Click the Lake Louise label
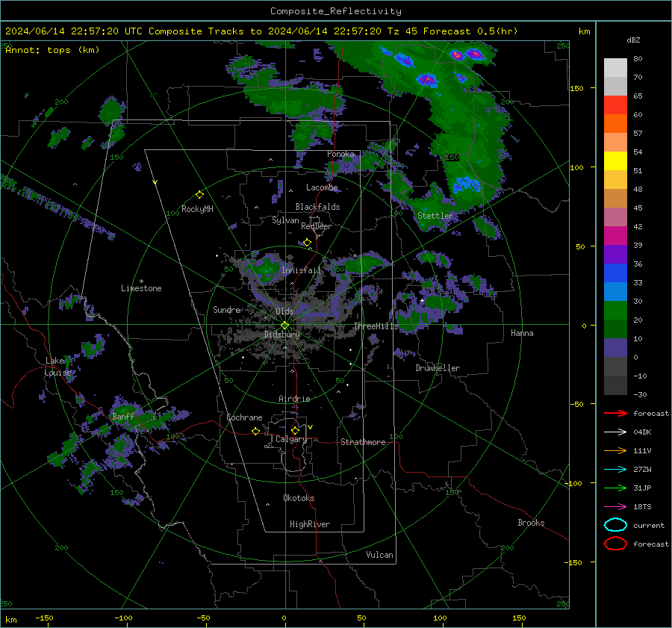Image resolution: width=672 pixels, height=628 pixels. 58,367
